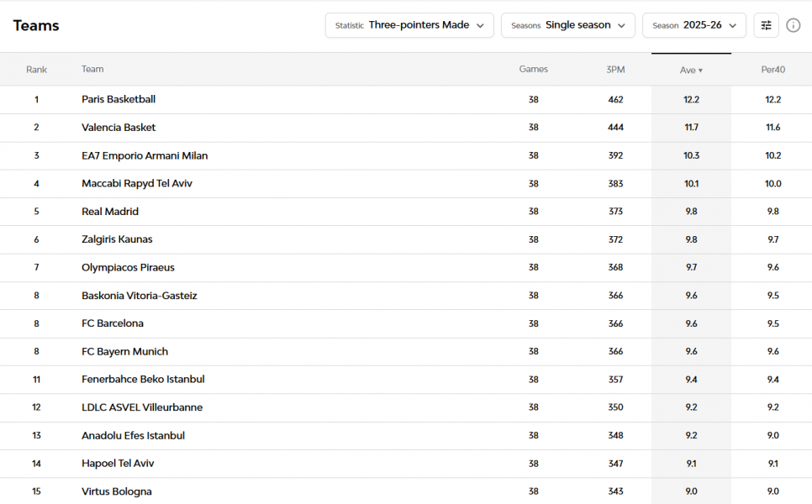812x504 pixels.
Task: Open Olympiacos Piraeus team details
Action: coord(128,267)
